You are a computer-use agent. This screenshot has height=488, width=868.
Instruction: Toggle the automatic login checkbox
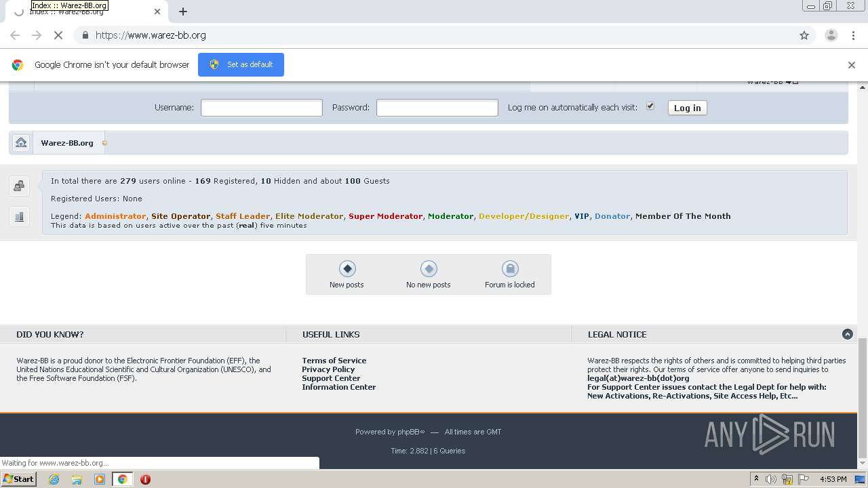tap(650, 106)
